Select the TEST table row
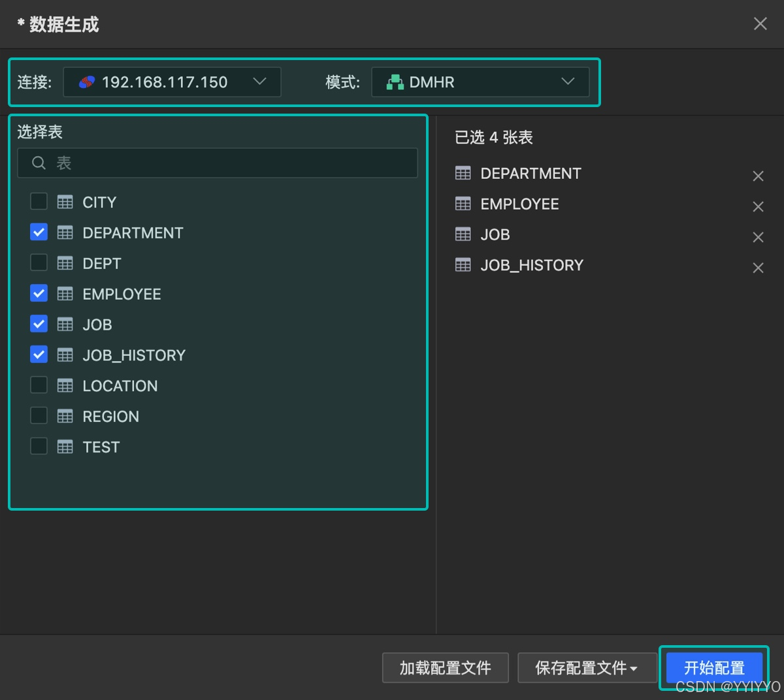This screenshot has width=784, height=700. pyautogui.click(x=101, y=446)
